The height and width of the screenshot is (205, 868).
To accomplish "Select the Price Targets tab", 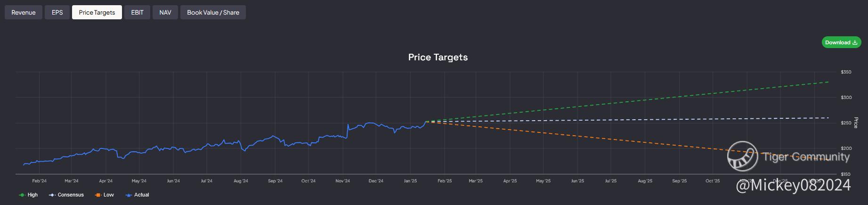I will coord(97,13).
